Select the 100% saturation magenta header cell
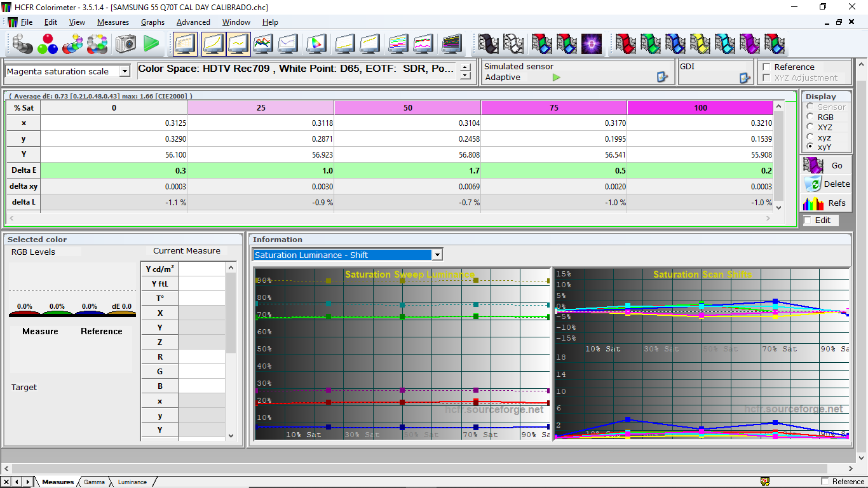 coord(700,107)
